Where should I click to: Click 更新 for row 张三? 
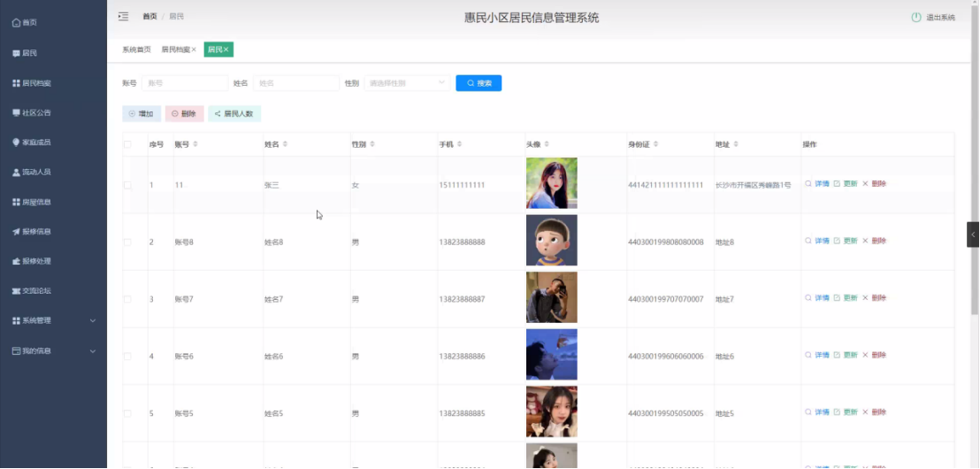point(846,184)
